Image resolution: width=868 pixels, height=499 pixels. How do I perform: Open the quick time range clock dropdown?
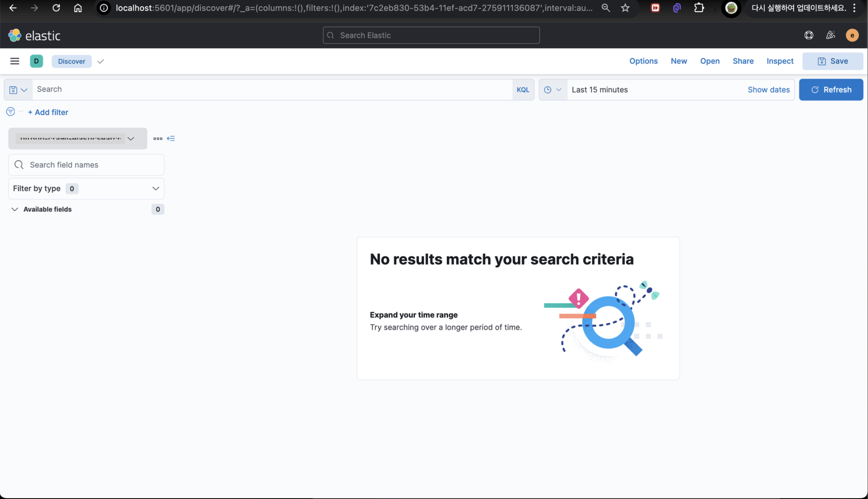click(553, 90)
